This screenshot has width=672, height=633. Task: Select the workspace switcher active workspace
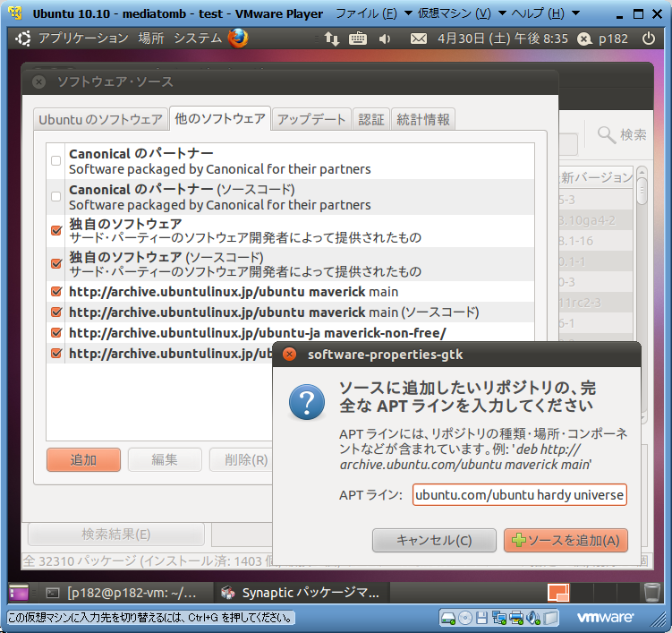point(558,593)
